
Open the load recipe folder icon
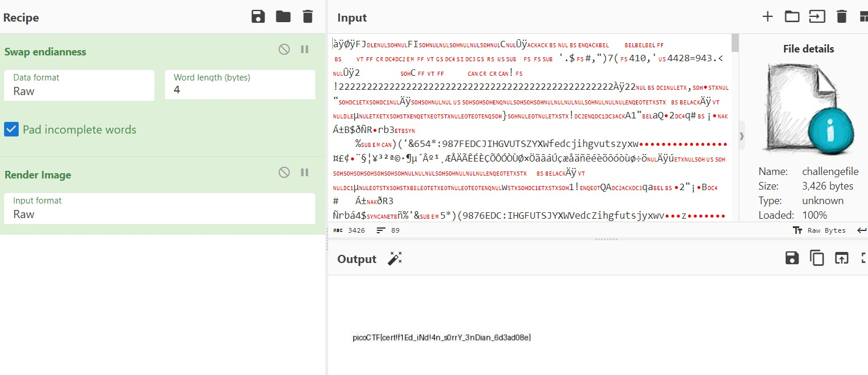283,17
